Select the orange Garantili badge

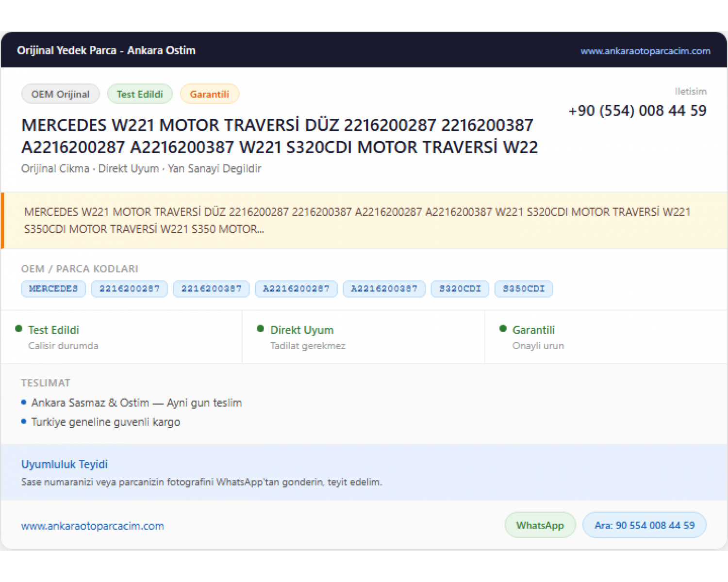(210, 94)
